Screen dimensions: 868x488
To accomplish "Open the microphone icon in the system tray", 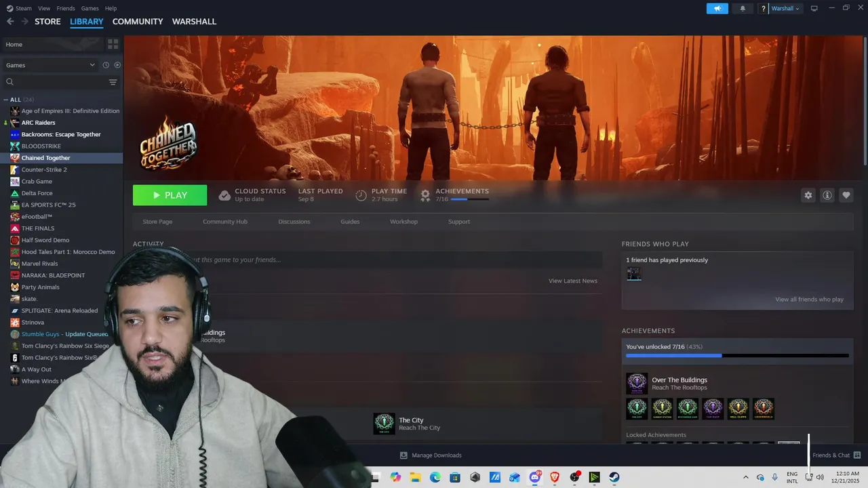I will [x=775, y=477].
